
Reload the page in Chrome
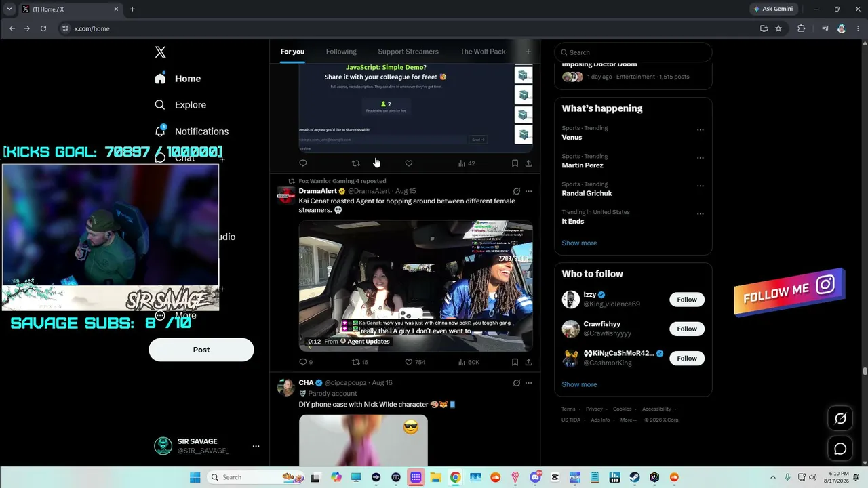point(43,28)
